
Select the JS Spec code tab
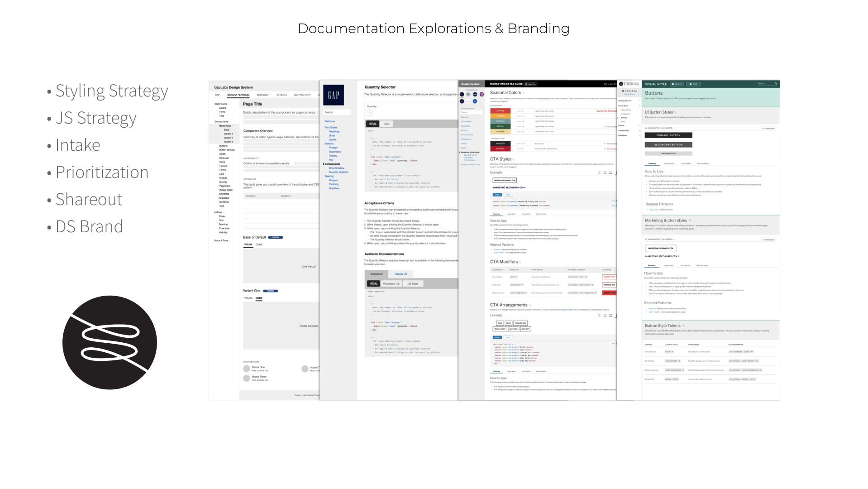(x=413, y=284)
